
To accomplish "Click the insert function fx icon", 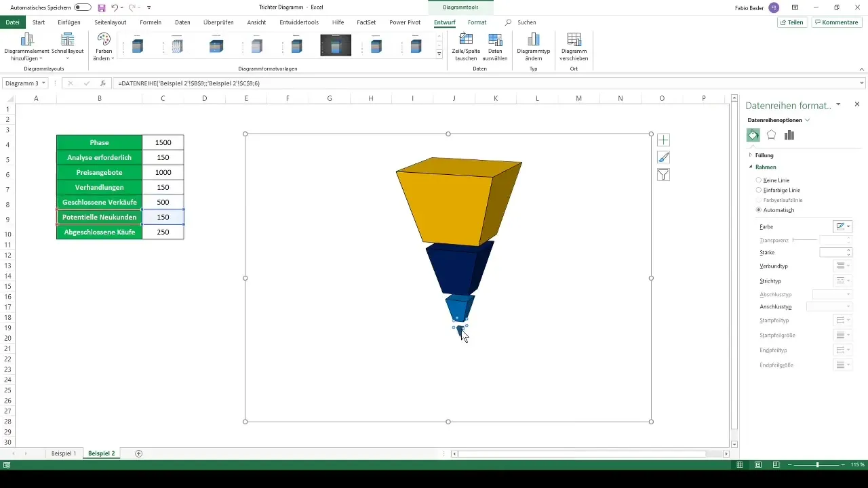I will coord(102,83).
